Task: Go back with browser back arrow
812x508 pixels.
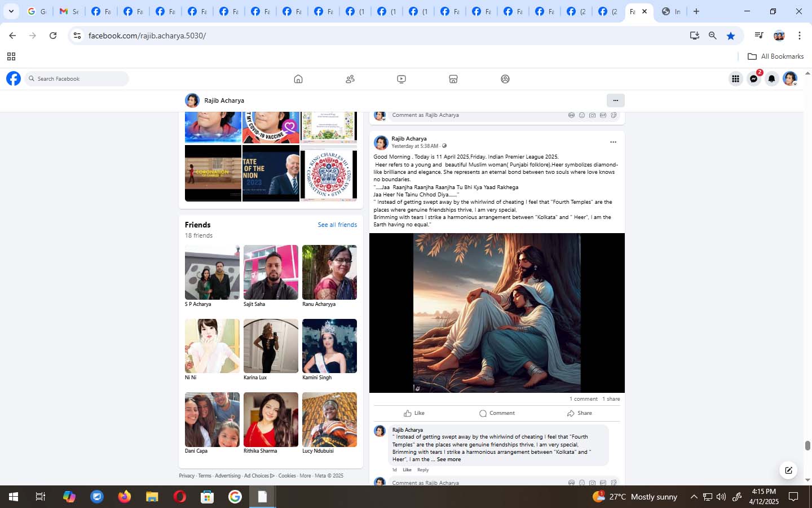Action: [12, 36]
